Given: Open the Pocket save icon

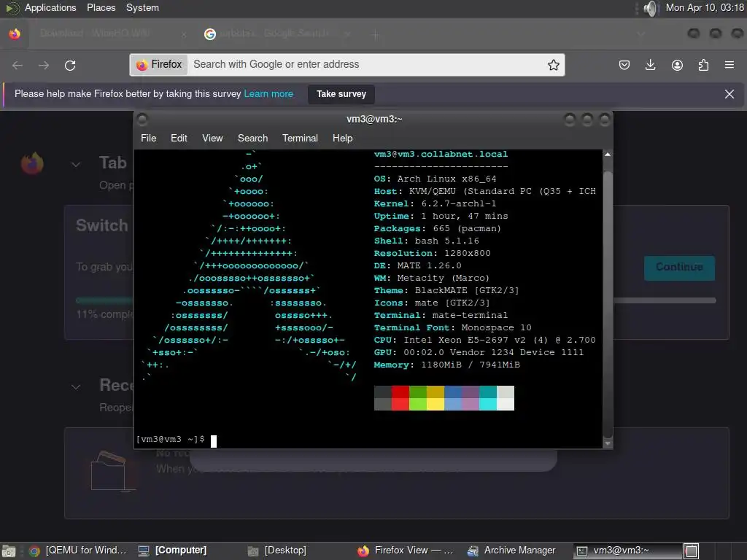Looking at the screenshot, I should point(624,65).
